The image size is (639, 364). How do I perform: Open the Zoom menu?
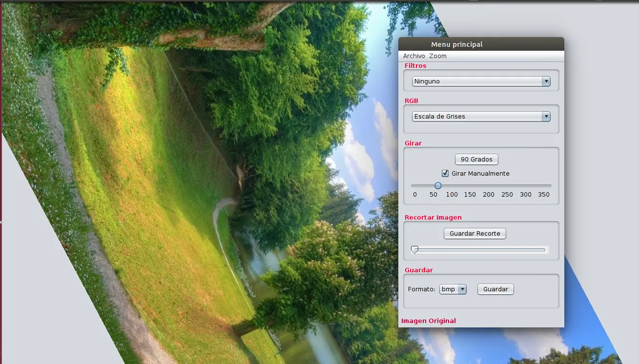pos(438,56)
